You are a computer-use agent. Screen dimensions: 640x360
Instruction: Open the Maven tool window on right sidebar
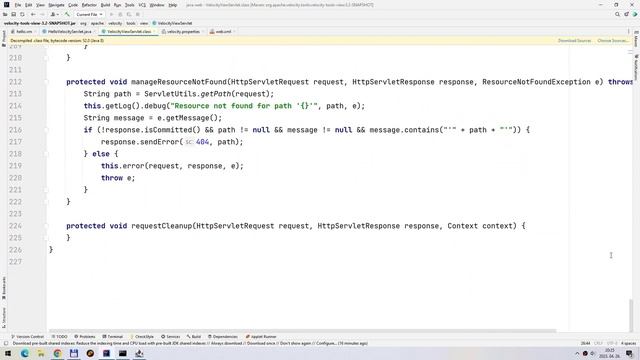pyautogui.click(x=636, y=39)
